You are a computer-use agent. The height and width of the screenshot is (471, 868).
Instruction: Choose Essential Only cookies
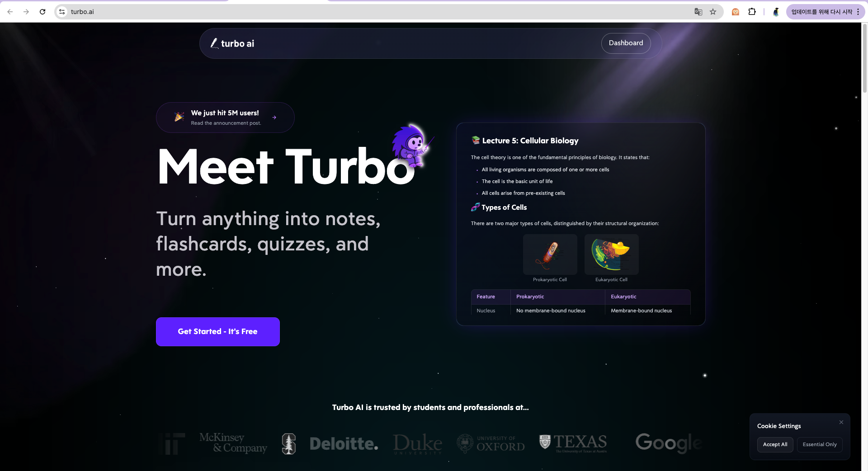tap(820, 444)
